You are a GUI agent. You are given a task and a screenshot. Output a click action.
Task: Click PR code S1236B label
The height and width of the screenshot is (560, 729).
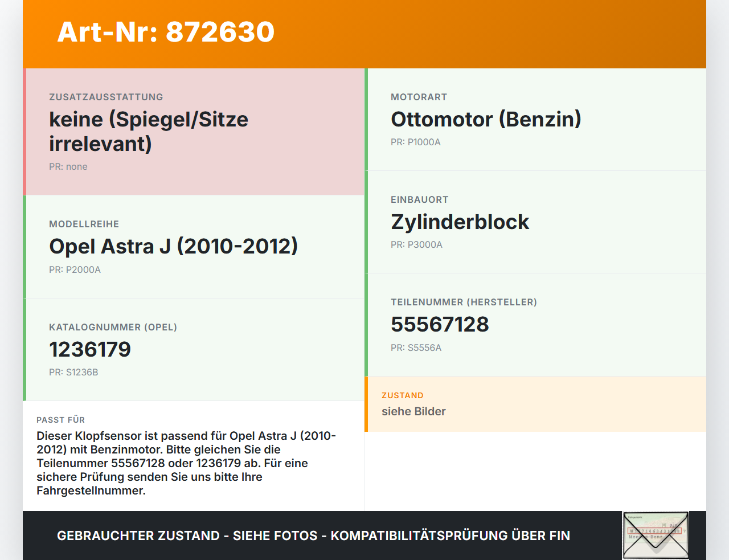pos(73,372)
